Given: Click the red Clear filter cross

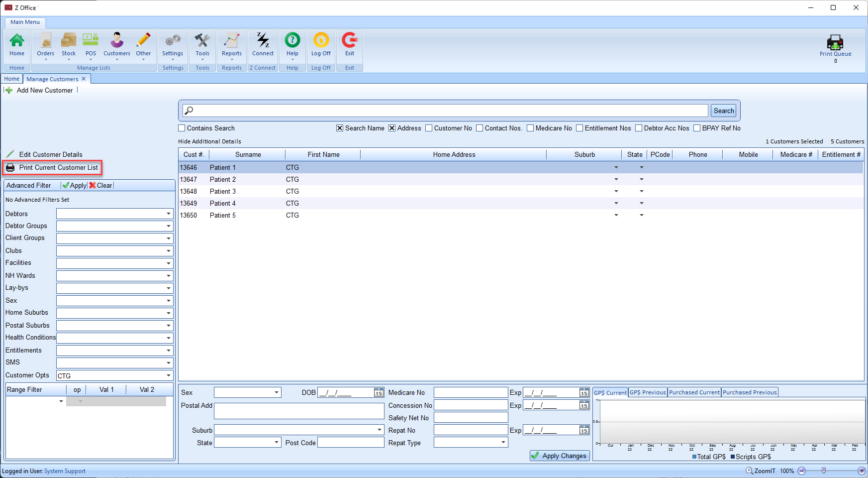Looking at the screenshot, I should click(93, 185).
